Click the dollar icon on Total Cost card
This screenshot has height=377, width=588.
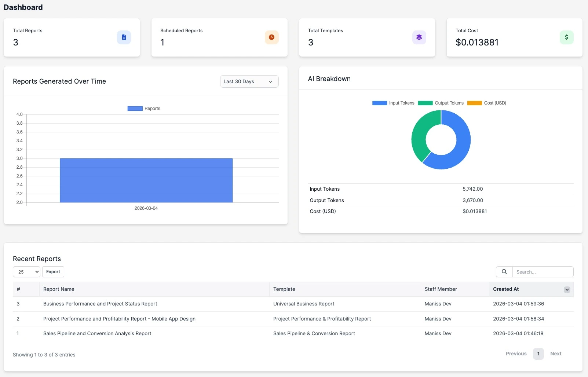click(x=567, y=37)
